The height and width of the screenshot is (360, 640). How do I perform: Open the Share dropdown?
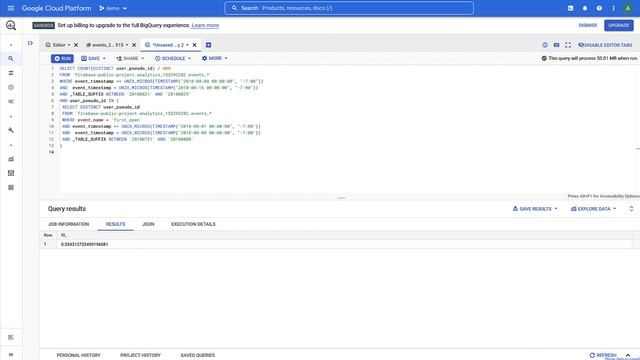pos(130,59)
